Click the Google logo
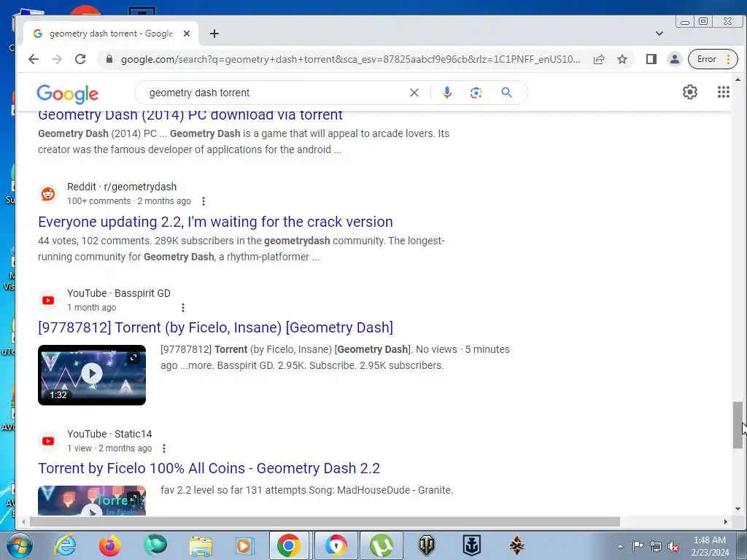This screenshot has width=747, height=560. (68, 94)
